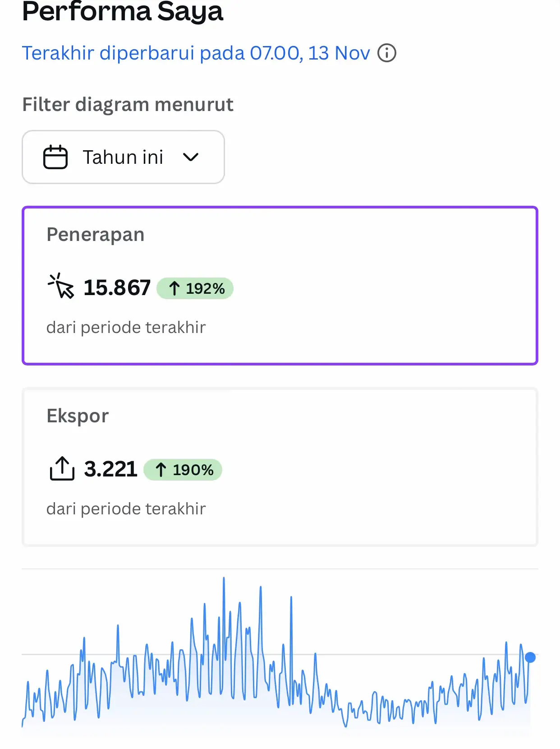Viewport: 560px width, 749px height.
Task: Click "dari periode terakhir" under Ekspor
Action: pos(126,509)
